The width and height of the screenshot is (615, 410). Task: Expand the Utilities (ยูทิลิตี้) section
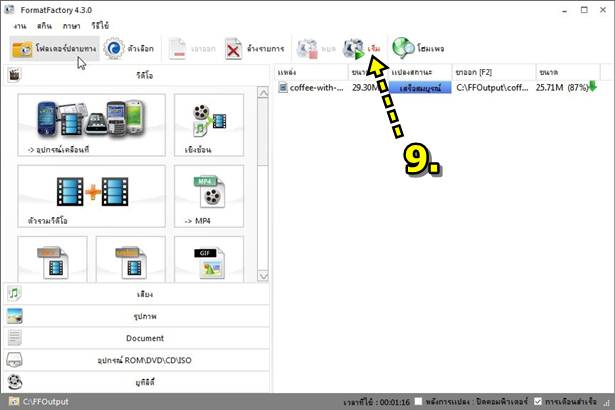click(136, 382)
